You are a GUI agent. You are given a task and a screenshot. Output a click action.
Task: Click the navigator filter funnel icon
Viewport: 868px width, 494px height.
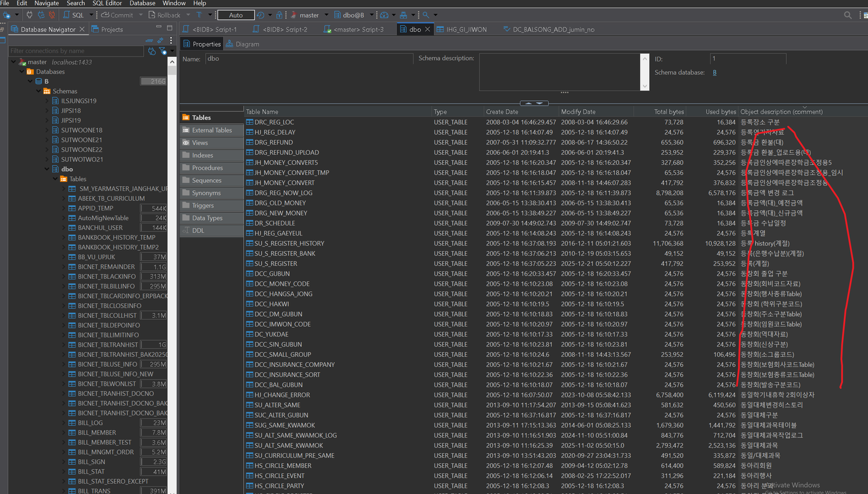tap(162, 51)
